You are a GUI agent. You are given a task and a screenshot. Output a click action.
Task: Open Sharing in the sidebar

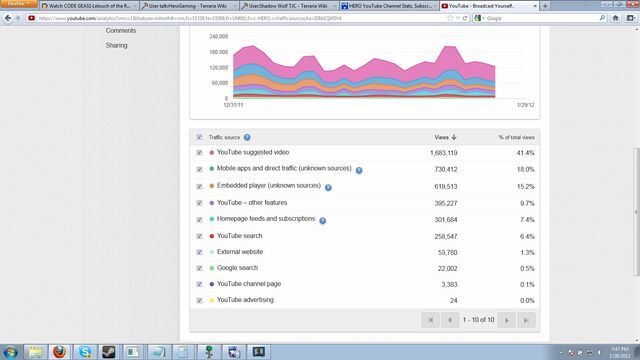pos(116,45)
